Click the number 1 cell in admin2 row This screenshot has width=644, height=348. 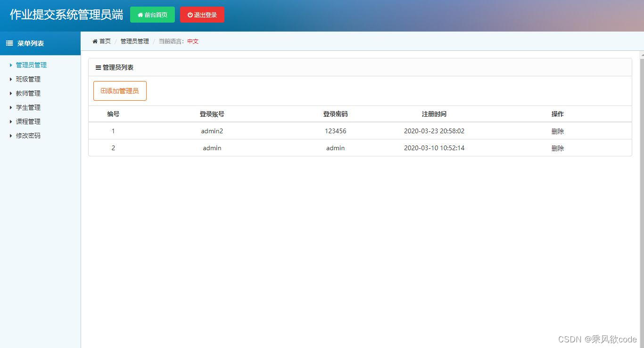pyautogui.click(x=113, y=131)
